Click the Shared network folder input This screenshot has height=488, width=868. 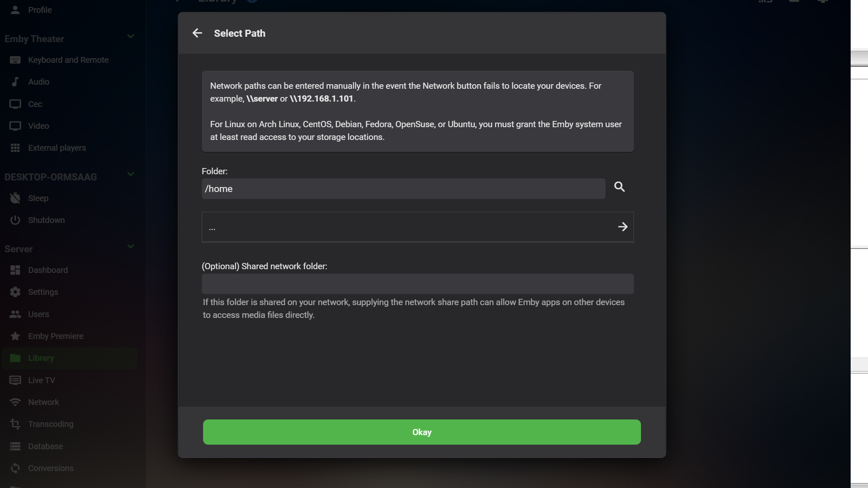(x=417, y=283)
